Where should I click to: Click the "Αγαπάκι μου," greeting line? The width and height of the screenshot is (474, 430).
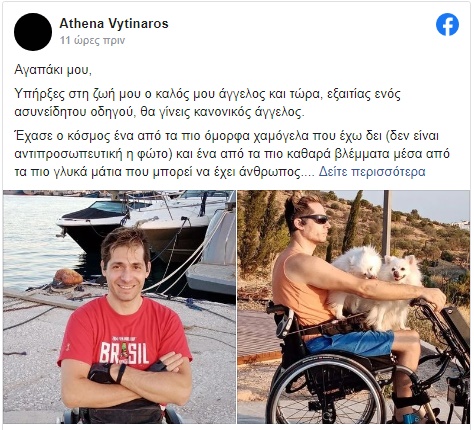[53, 70]
